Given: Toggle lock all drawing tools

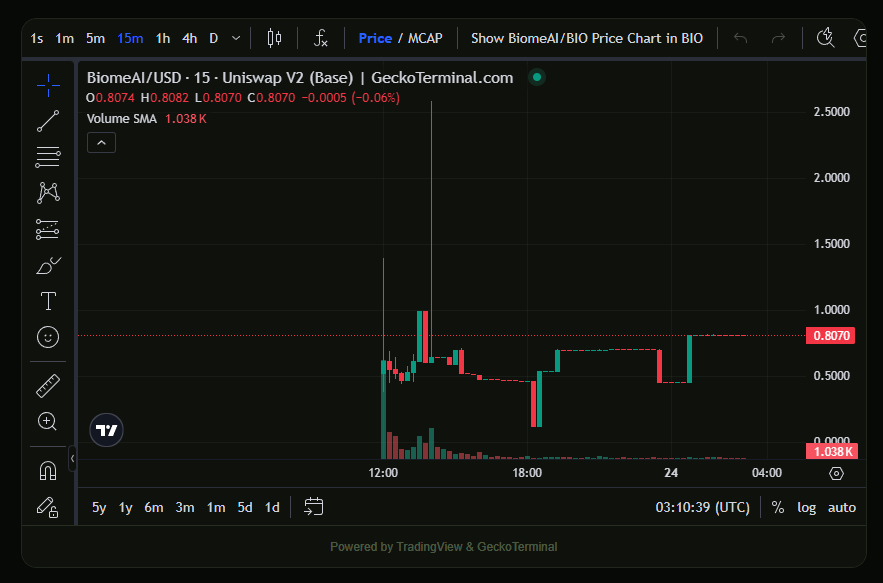Looking at the screenshot, I should [x=48, y=507].
